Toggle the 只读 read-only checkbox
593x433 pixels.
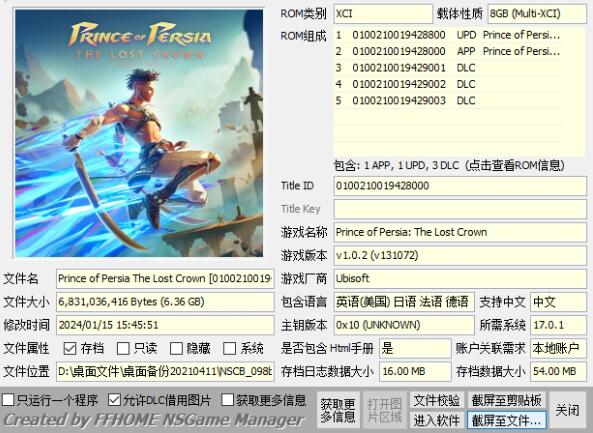point(123,348)
